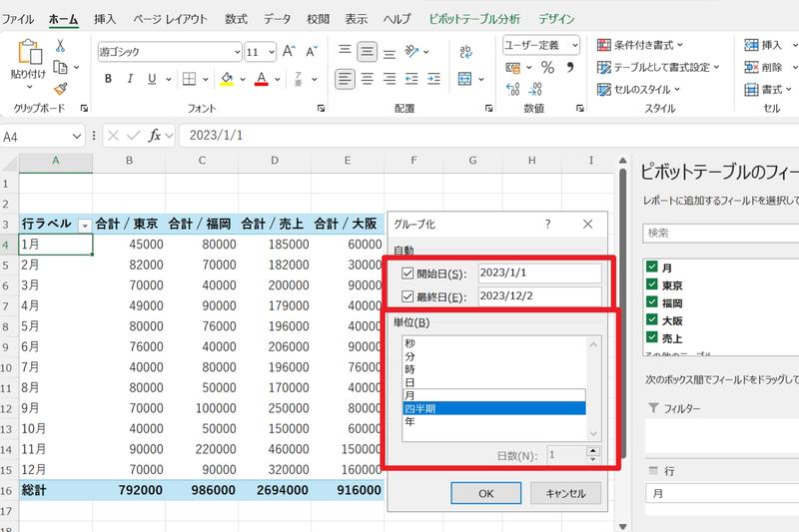Expand セルのスタイル menu
Viewport: 799px width, 532px height.
[x=638, y=90]
